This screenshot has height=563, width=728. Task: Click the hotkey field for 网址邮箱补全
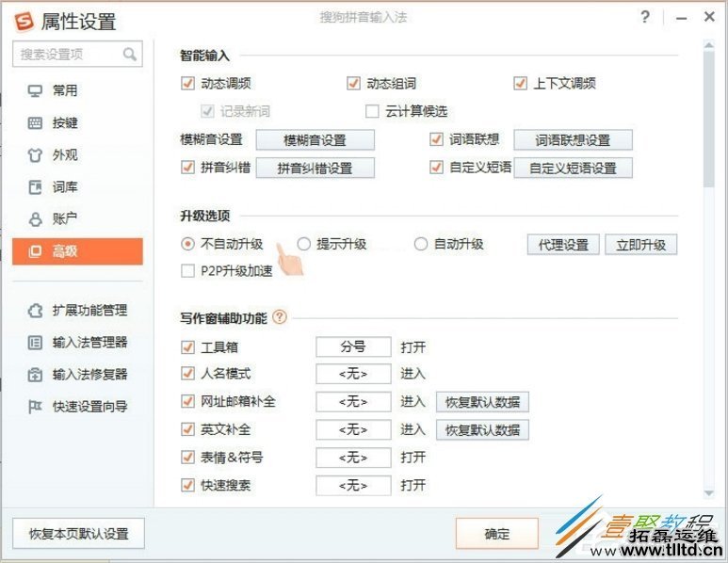pyautogui.click(x=353, y=402)
